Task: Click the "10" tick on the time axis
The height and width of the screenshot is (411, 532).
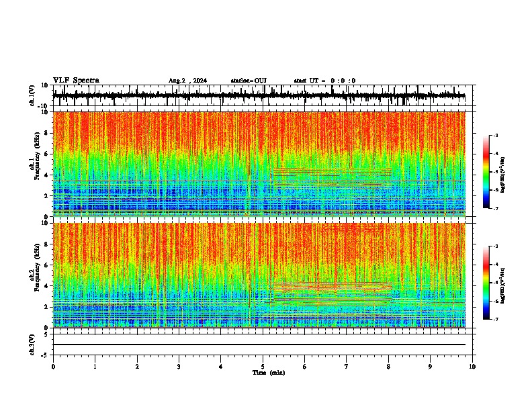Action: pos(472,367)
